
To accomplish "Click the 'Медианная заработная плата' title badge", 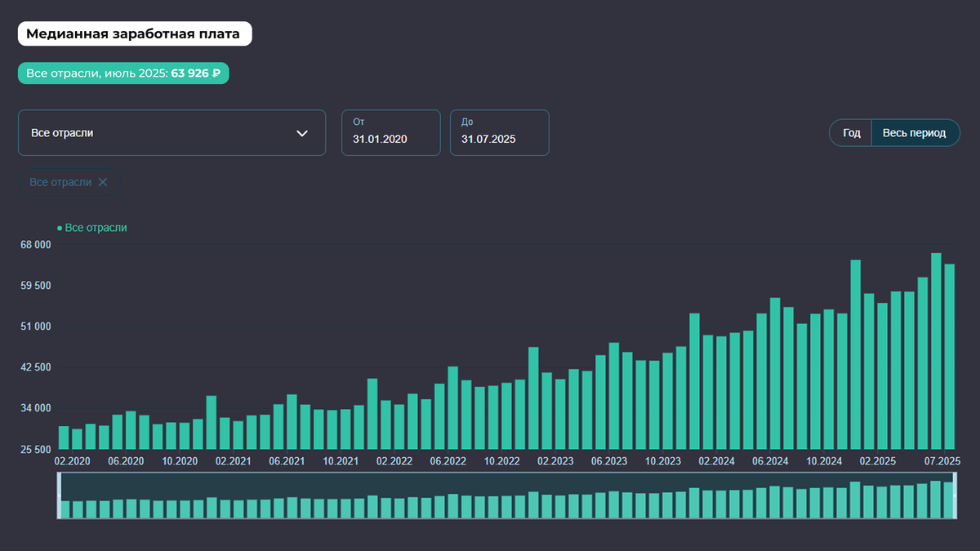I will [x=135, y=34].
